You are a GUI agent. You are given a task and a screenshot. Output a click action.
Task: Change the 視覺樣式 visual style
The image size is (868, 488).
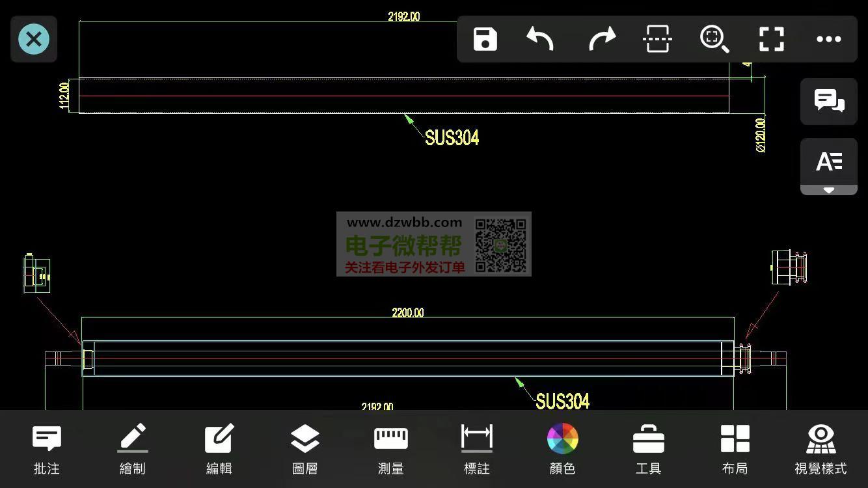pos(821,449)
